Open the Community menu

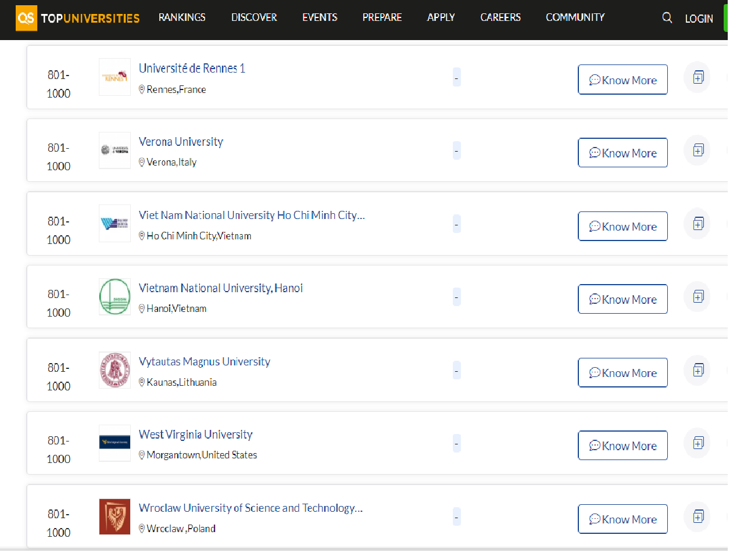click(x=575, y=17)
